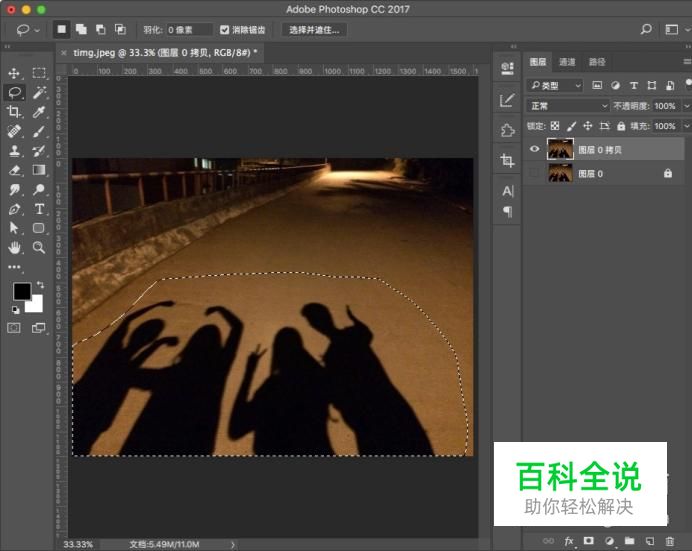Show the 图层 0 layer
The width and height of the screenshot is (692, 551).
point(534,173)
